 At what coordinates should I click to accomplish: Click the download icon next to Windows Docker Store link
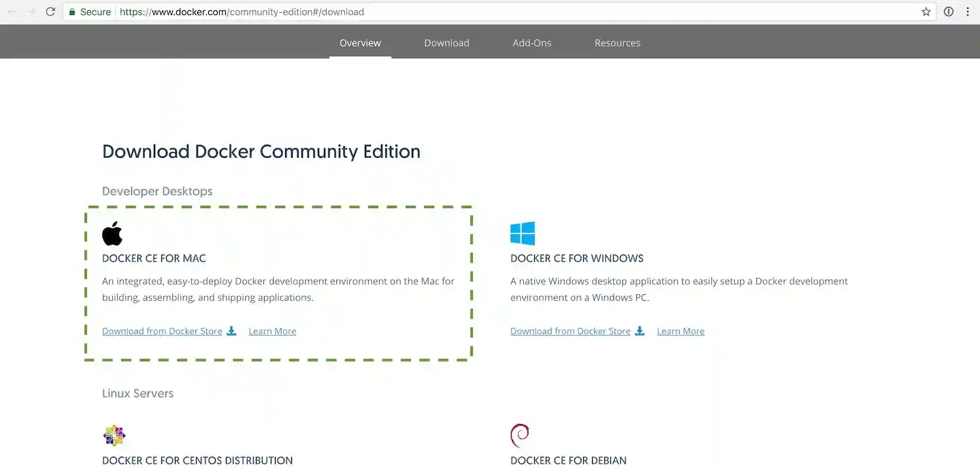point(640,330)
